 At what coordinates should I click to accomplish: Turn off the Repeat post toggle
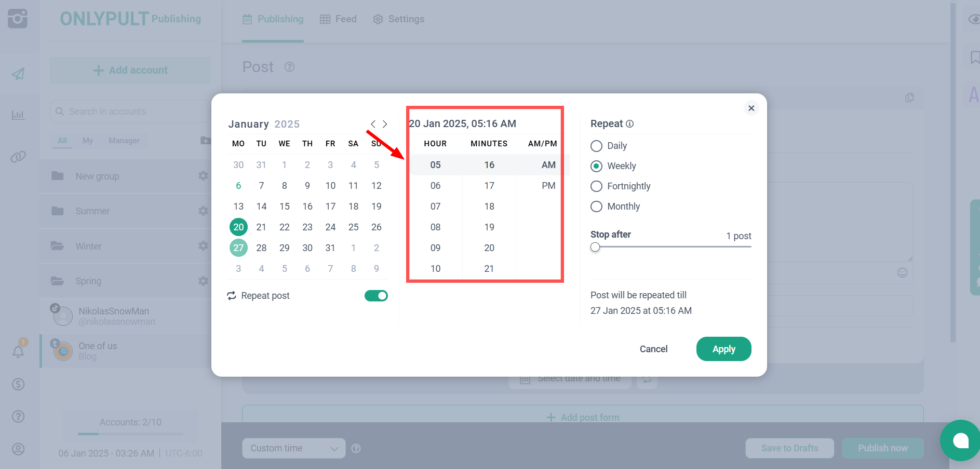(376, 296)
